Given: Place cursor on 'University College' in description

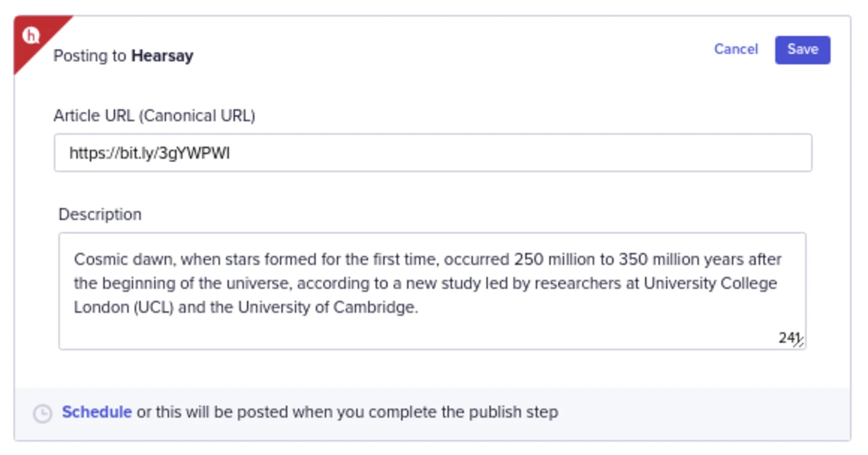Looking at the screenshot, I should pos(711,283).
